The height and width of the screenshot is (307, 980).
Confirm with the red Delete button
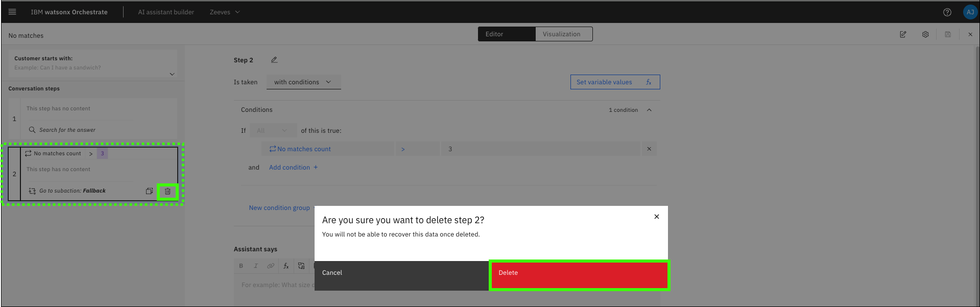point(579,275)
